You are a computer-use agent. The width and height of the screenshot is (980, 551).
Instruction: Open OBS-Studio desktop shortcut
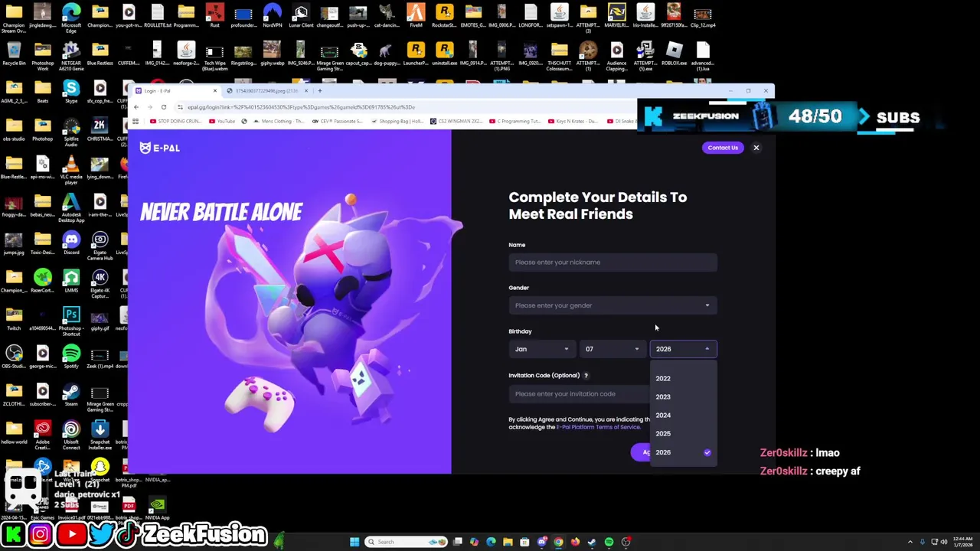coord(14,357)
